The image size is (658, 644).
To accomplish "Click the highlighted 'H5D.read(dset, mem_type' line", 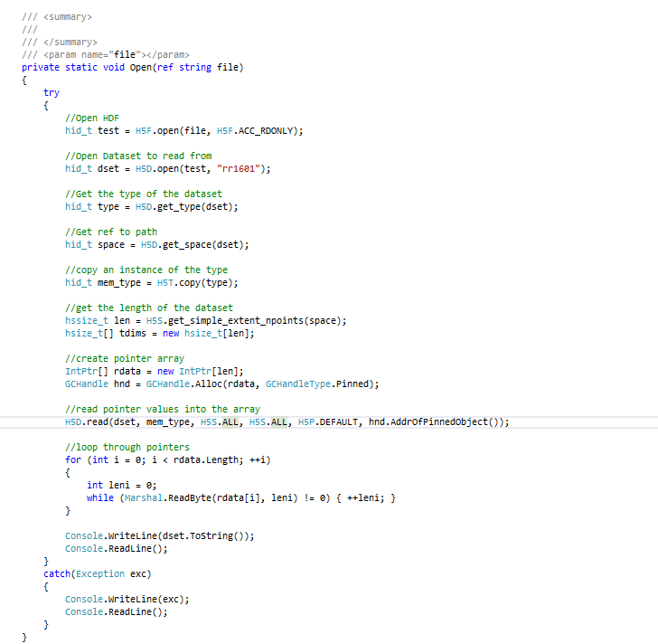I will [287, 421].
